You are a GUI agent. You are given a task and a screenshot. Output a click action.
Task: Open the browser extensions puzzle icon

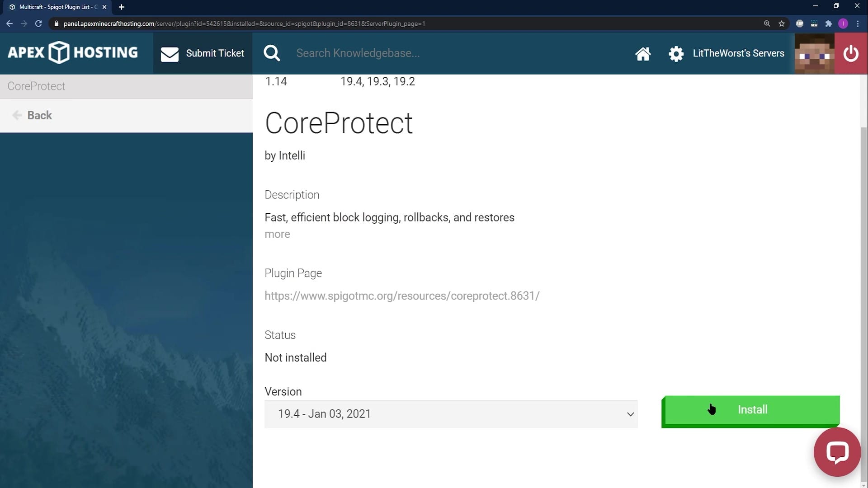click(828, 23)
